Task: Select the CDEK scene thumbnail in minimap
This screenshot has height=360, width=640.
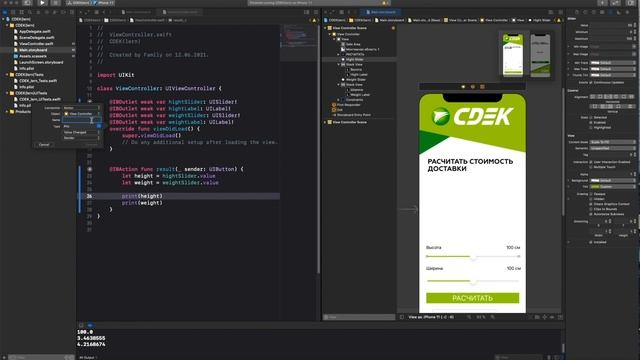Action: click(x=513, y=55)
